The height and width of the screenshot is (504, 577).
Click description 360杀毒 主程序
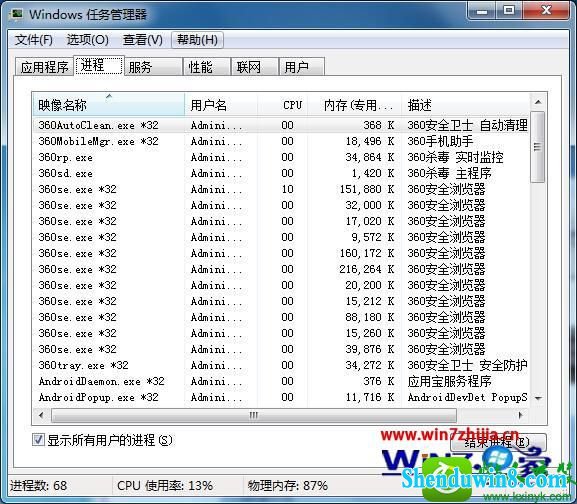point(449,173)
